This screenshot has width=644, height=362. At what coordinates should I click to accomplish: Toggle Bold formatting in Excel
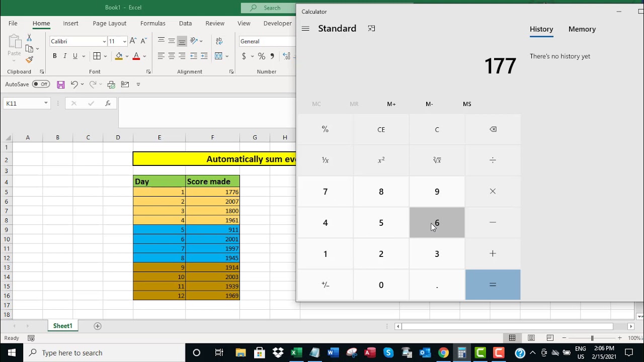(x=54, y=56)
